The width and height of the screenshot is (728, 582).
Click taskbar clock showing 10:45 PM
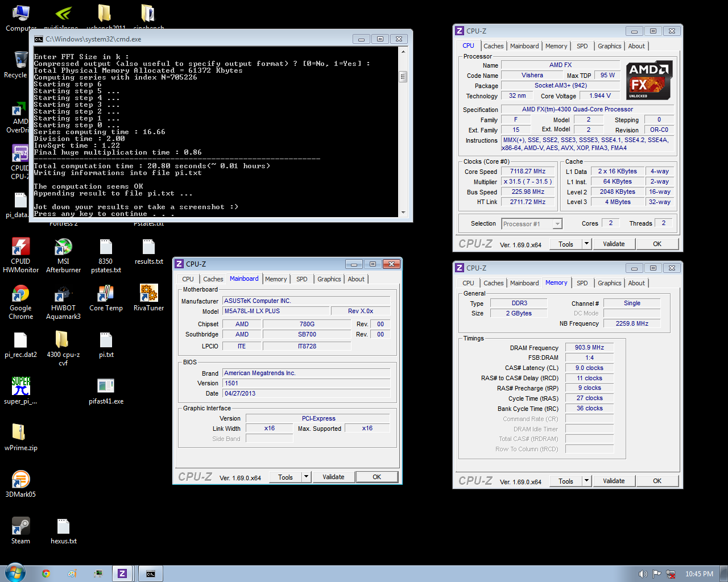(x=699, y=574)
